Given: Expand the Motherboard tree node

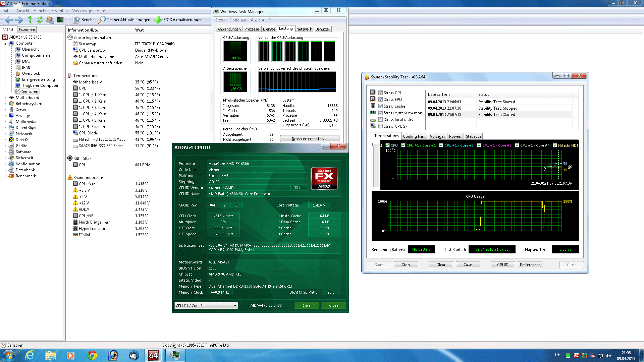Looking at the screenshot, I should [x=6, y=98].
